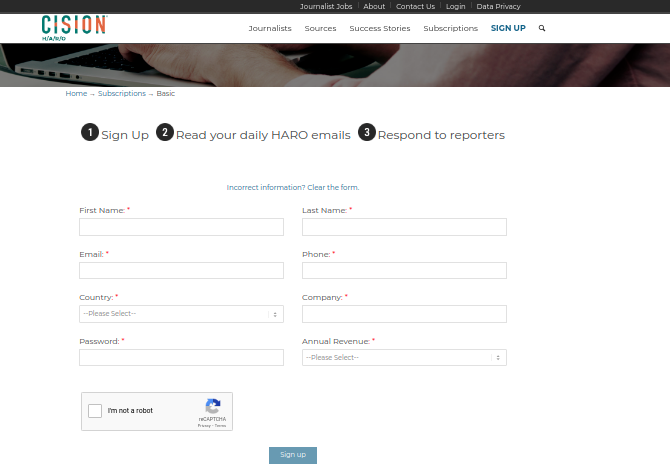Viewport: 670px width, 475px height.
Task: Focus the Password input field
Action: [x=181, y=358]
